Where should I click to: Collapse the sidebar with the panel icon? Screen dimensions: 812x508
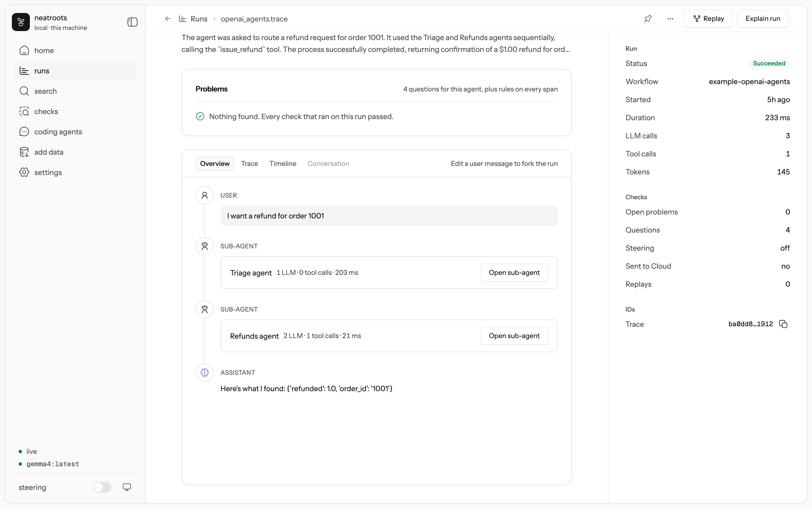click(133, 22)
